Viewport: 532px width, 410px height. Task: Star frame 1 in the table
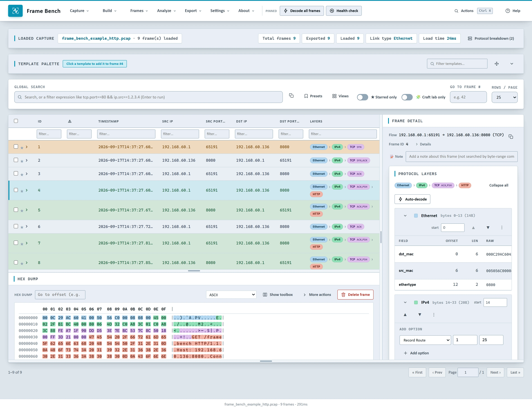[x=22, y=148]
